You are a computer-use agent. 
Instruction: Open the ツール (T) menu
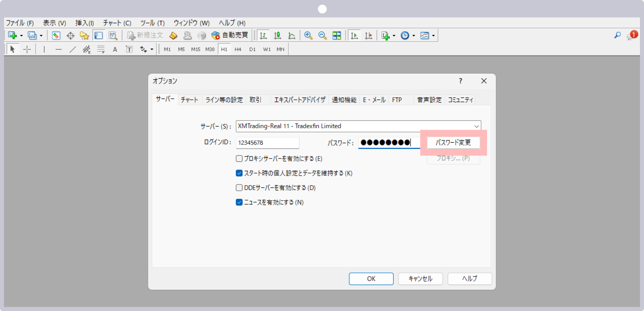(152, 23)
